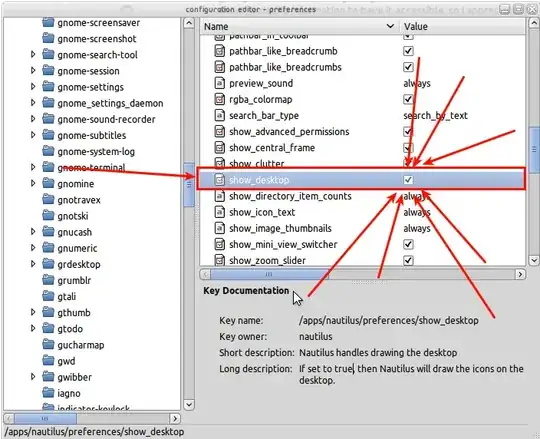Uncheck the rgba_colormap value checkbox

[408, 99]
